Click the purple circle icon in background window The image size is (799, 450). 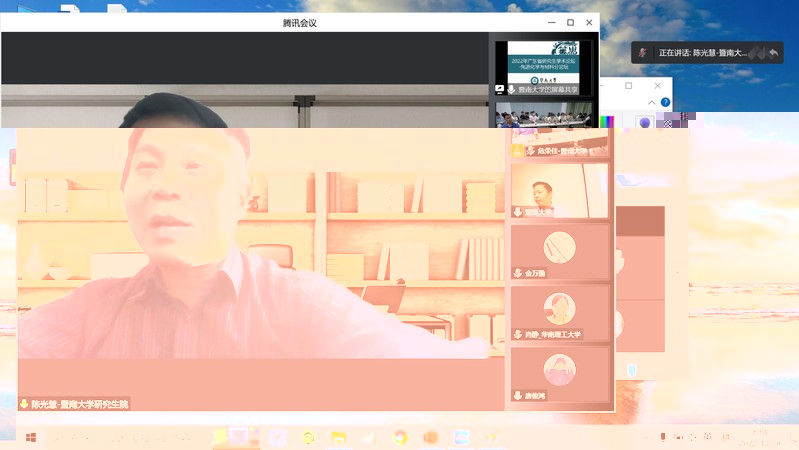point(644,123)
